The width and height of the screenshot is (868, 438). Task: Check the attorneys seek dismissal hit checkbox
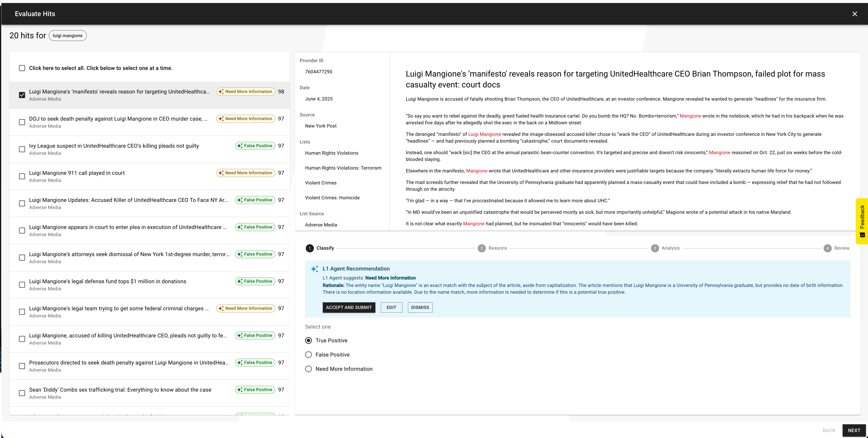click(22, 257)
